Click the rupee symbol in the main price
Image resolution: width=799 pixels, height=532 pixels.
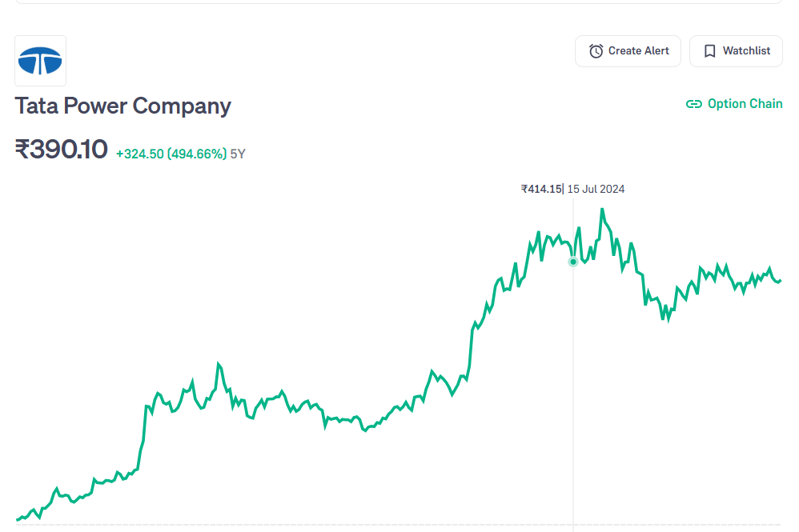point(22,150)
